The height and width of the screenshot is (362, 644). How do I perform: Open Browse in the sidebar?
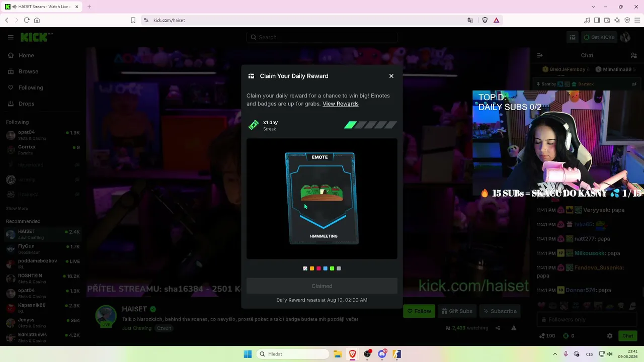[x=28, y=71]
